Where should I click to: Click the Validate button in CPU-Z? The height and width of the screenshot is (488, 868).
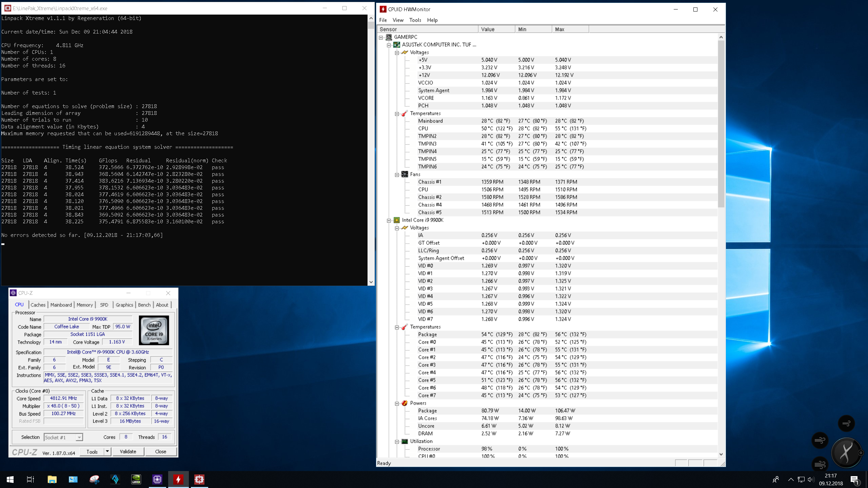click(x=128, y=451)
